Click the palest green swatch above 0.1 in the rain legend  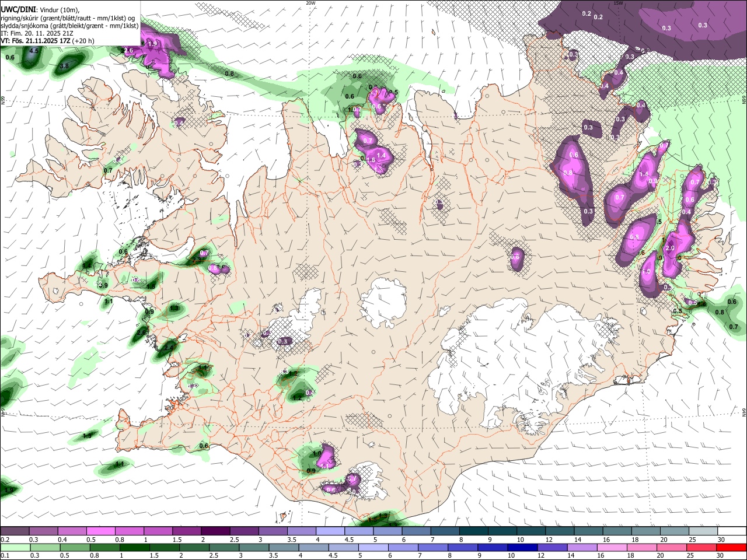(16, 547)
